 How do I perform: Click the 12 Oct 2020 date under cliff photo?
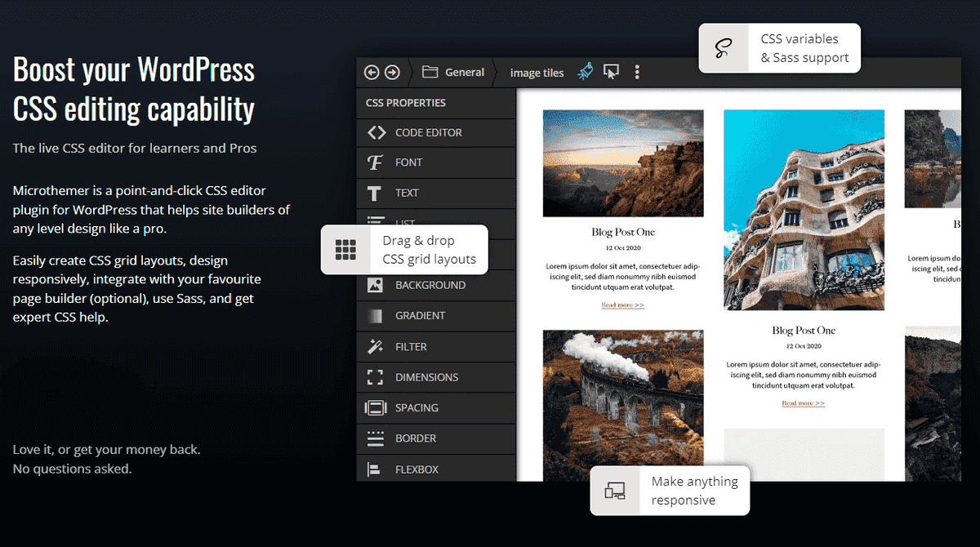[x=623, y=247]
